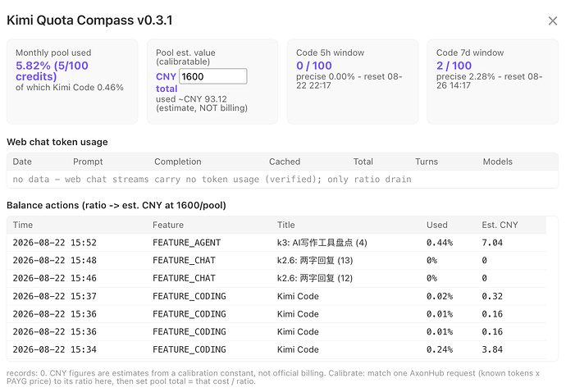Click the Title column header
The image size is (566, 392).
(x=286, y=225)
